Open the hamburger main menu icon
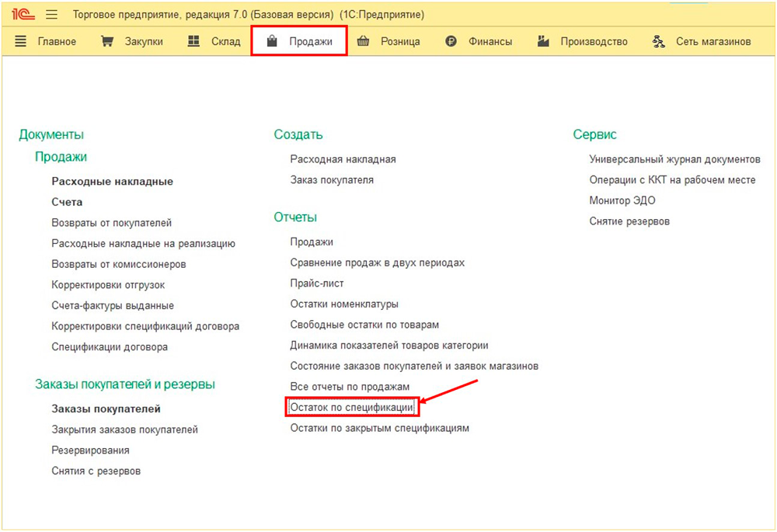 [52, 15]
